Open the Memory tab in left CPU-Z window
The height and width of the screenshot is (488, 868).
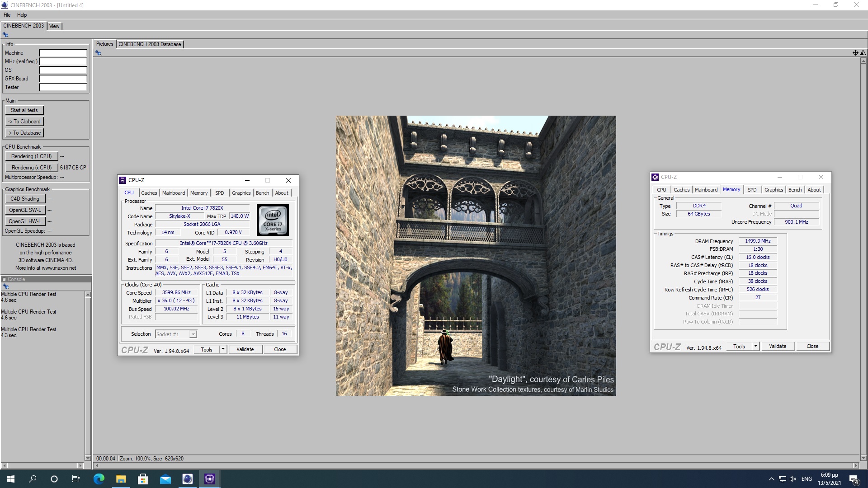[199, 193]
